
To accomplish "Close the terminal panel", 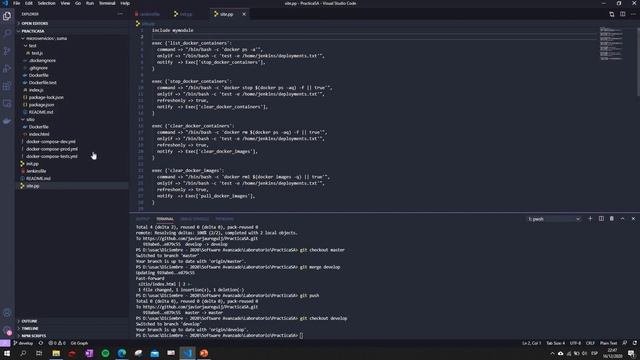I will 633,219.
